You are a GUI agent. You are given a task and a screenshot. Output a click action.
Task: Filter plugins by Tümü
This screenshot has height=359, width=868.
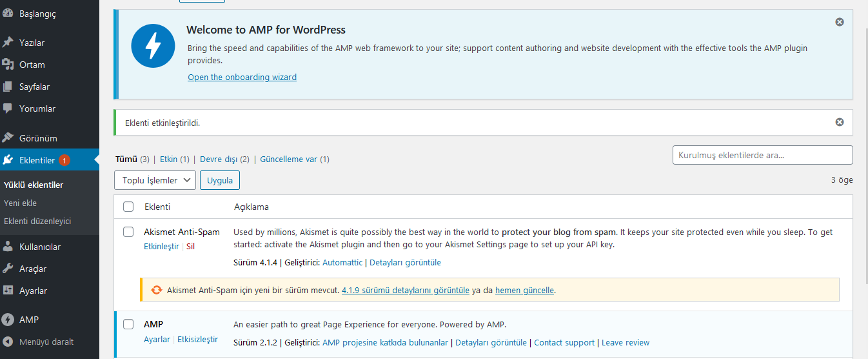point(126,159)
